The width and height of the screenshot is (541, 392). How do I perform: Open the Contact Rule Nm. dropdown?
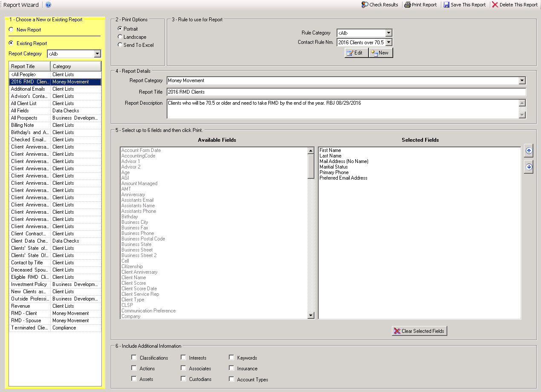coord(388,43)
